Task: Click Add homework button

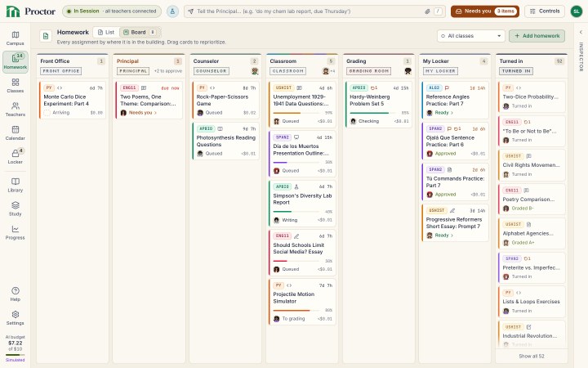Action: tap(537, 36)
